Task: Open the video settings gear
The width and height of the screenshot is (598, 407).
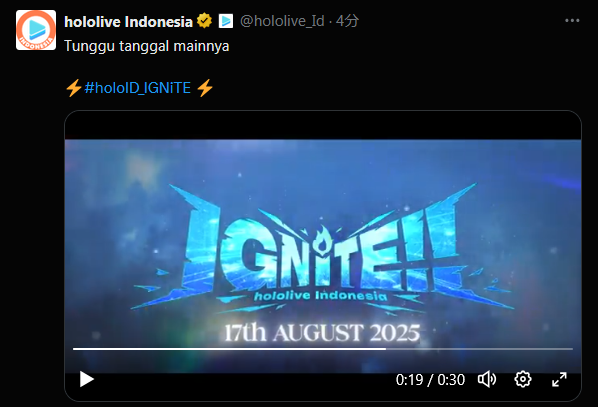Action: click(x=522, y=379)
